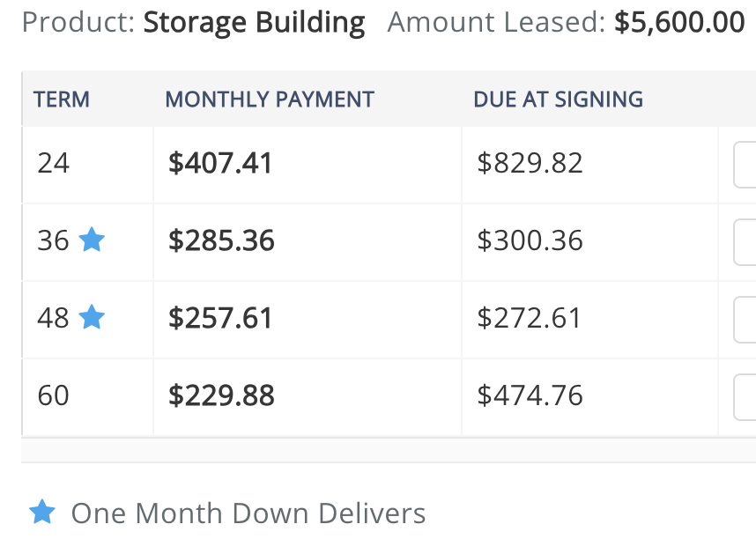Click the $300.36 due at signing amount
This screenshot has height=539, width=756.
coord(530,240)
